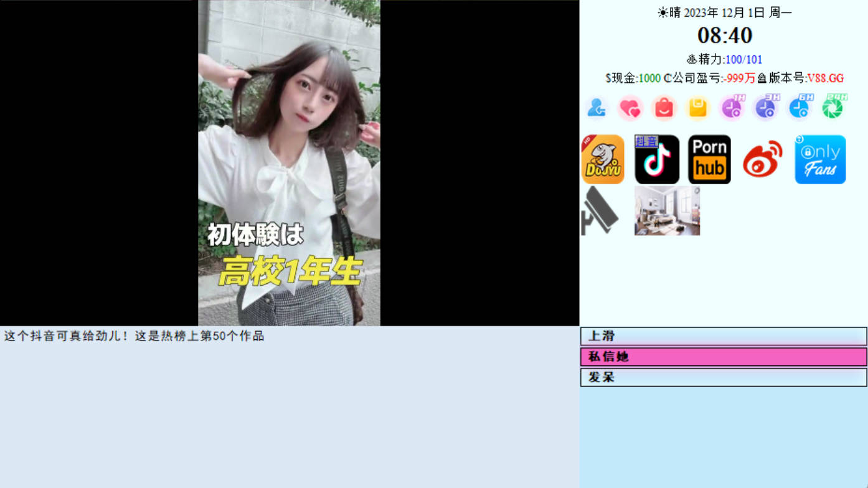Launch the 抖音 TikTok app icon

(656, 159)
